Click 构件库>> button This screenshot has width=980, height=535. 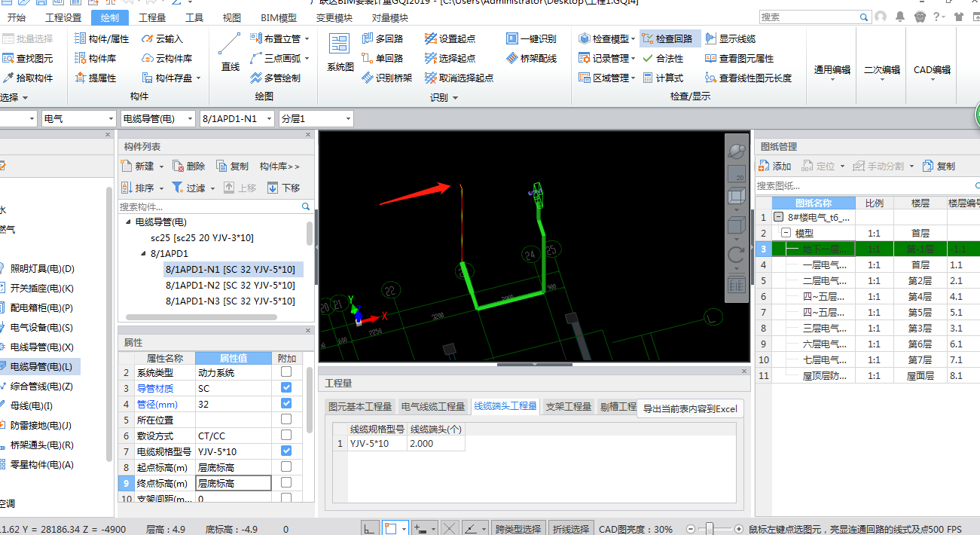click(x=279, y=166)
